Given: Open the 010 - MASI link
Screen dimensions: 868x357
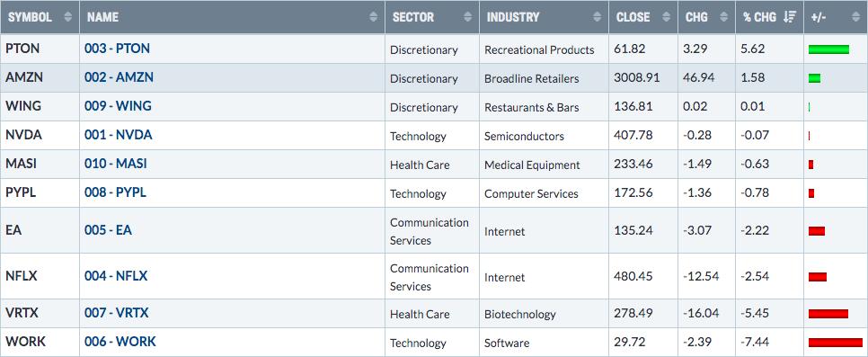Looking at the screenshot, I should tap(116, 164).
